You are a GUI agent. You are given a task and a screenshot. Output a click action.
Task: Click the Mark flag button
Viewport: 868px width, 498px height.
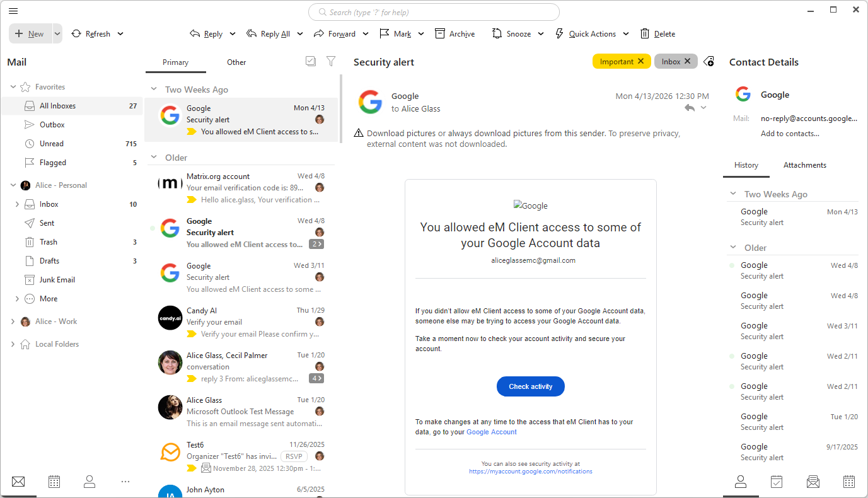[x=395, y=34]
